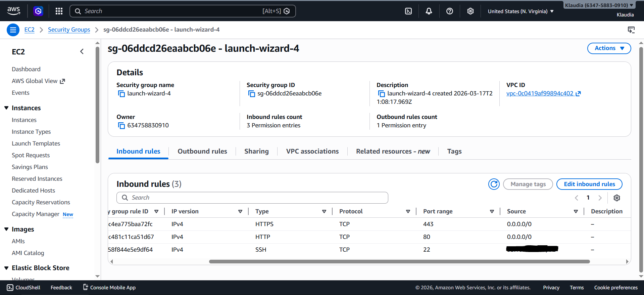This screenshot has width=644, height=295.
Task: Sort by the Protocol column
Action: (408, 211)
